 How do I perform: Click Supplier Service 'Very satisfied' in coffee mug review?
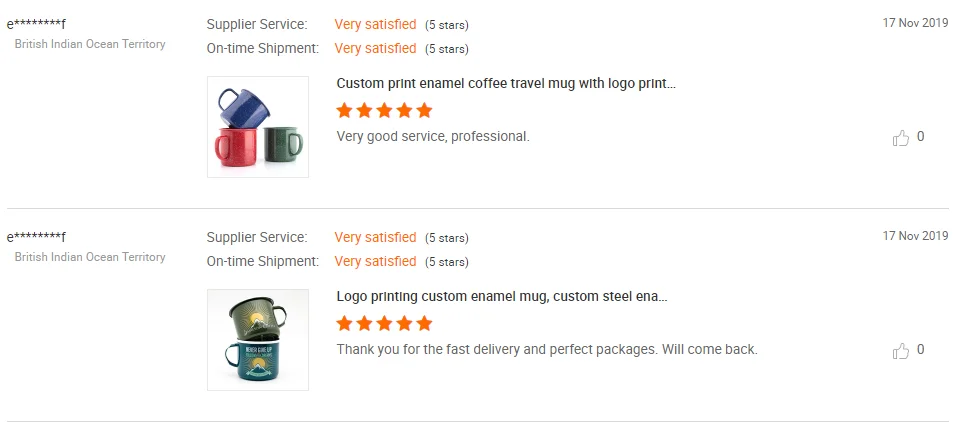pos(375,24)
